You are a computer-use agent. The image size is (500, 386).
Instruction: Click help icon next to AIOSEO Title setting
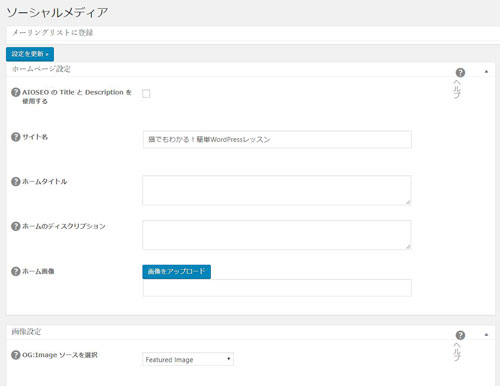point(16,92)
